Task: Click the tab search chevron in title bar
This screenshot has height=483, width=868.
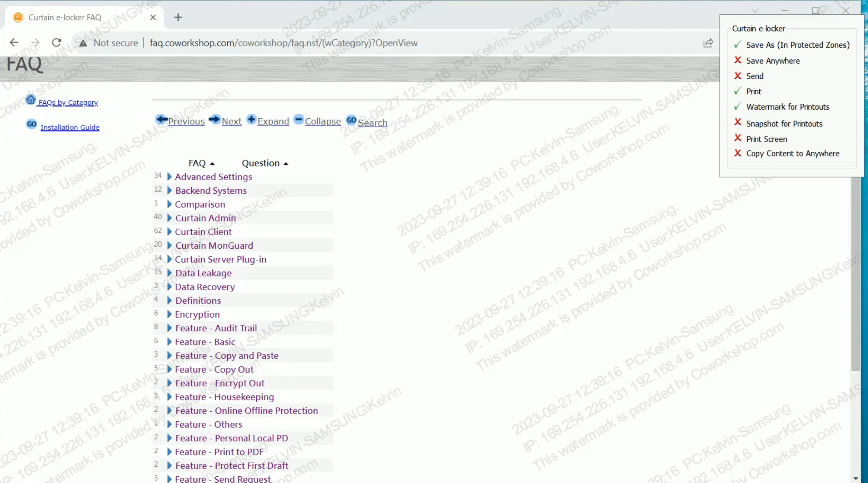Action: coord(755,10)
